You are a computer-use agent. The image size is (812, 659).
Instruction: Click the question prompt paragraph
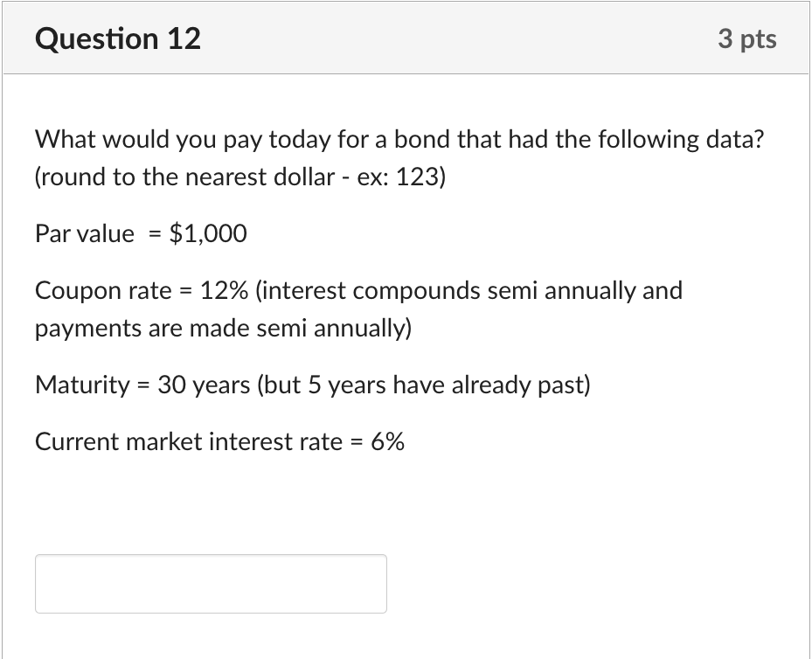pyautogui.click(x=399, y=139)
